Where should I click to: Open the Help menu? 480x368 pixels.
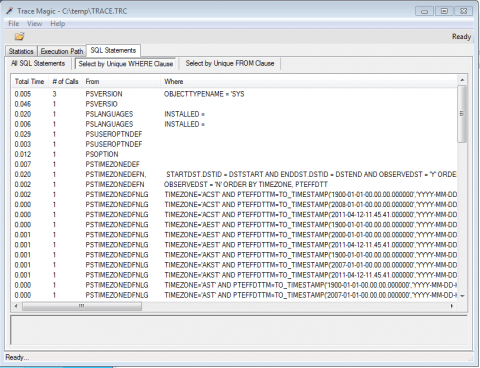click(58, 24)
